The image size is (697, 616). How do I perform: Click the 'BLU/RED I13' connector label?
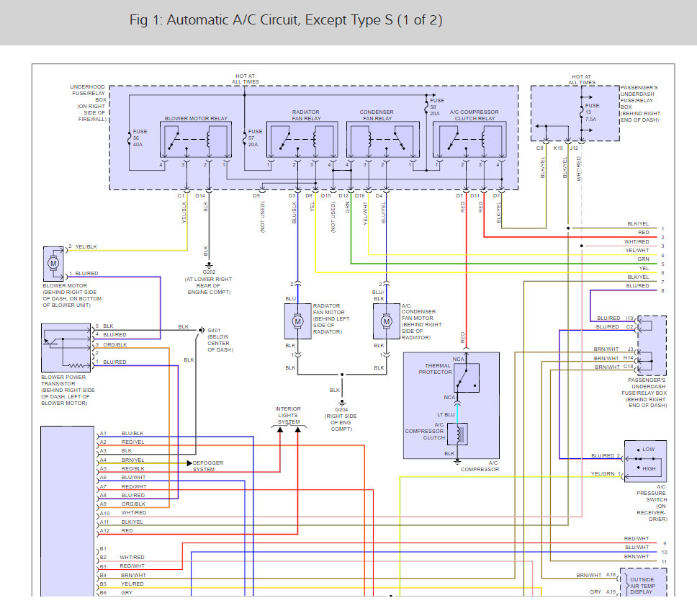[x=615, y=318]
